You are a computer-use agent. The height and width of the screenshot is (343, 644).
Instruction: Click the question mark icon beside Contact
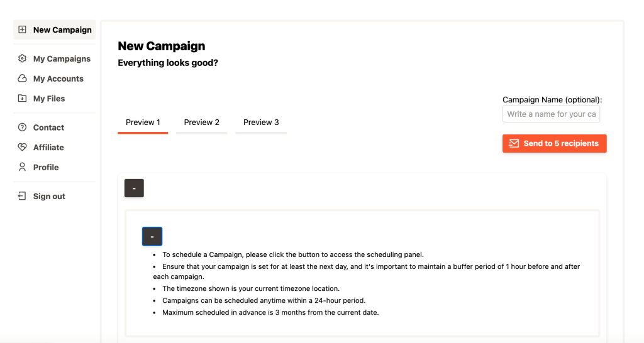tap(23, 128)
